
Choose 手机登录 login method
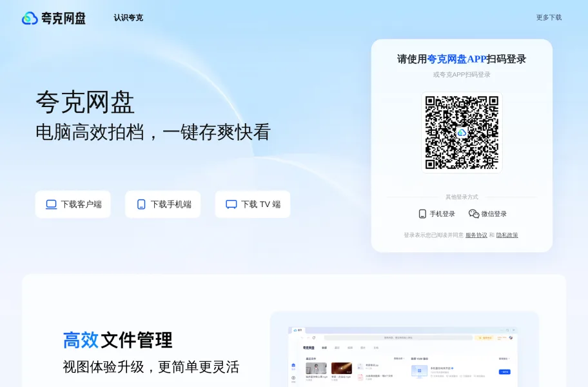tap(436, 213)
